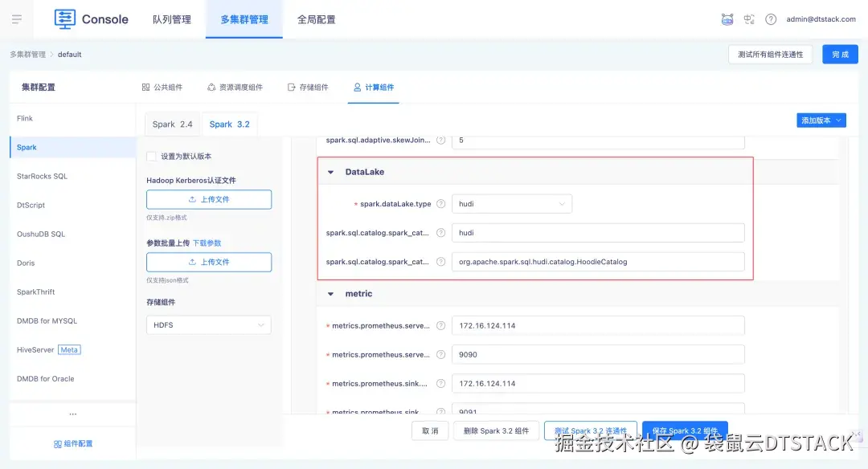Enable the 设置为默认版本 checkbox

point(151,157)
